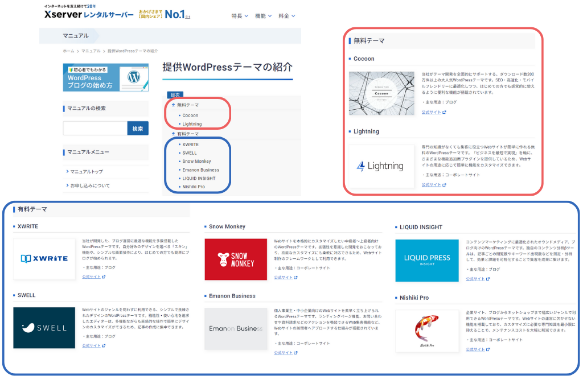This screenshot has width=583, height=392.
Task: Click the Cocoon theme thumbnail image
Action: click(x=381, y=93)
